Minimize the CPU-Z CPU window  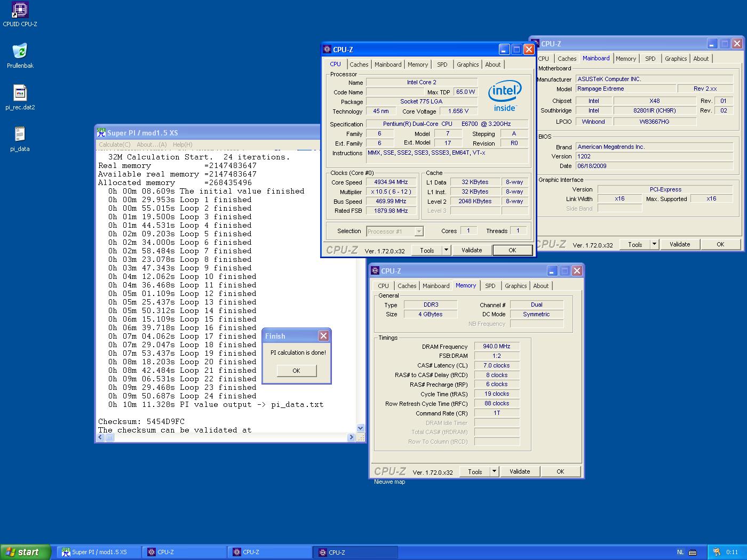(504, 50)
